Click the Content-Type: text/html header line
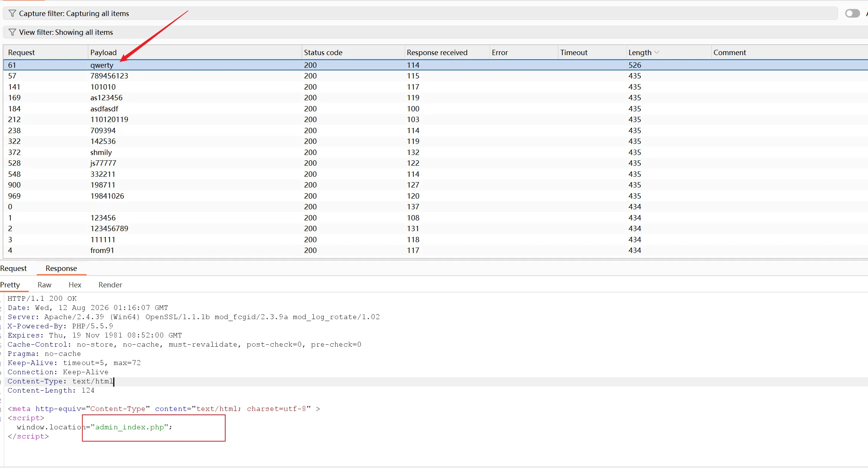868x468 pixels. tap(61, 381)
